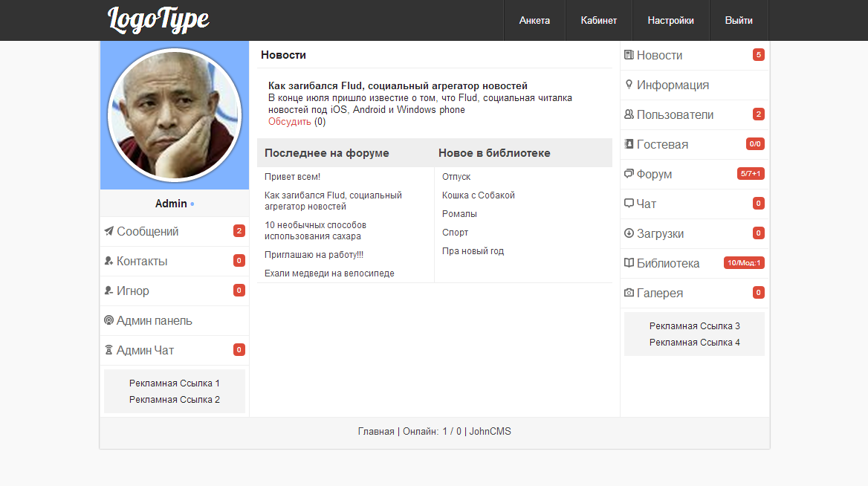Open Библиотека in the right menu
Image resolution: width=868 pixels, height=486 pixels.
click(695, 263)
